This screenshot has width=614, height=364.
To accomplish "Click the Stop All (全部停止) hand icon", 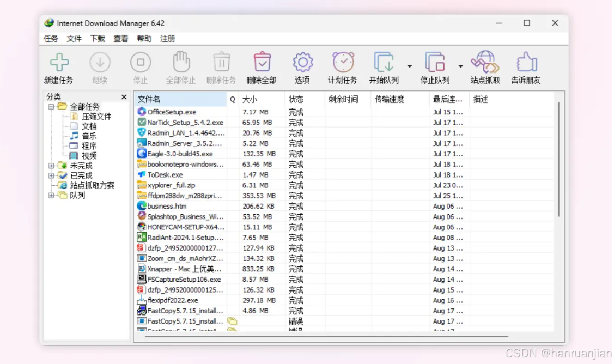I will (x=181, y=62).
